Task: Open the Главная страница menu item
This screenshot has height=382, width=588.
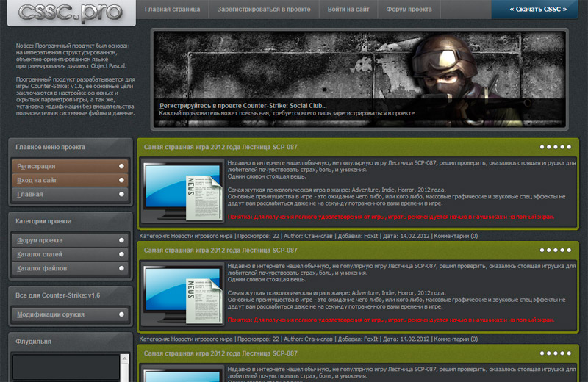Action: pyautogui.click(x=172, y=9)
